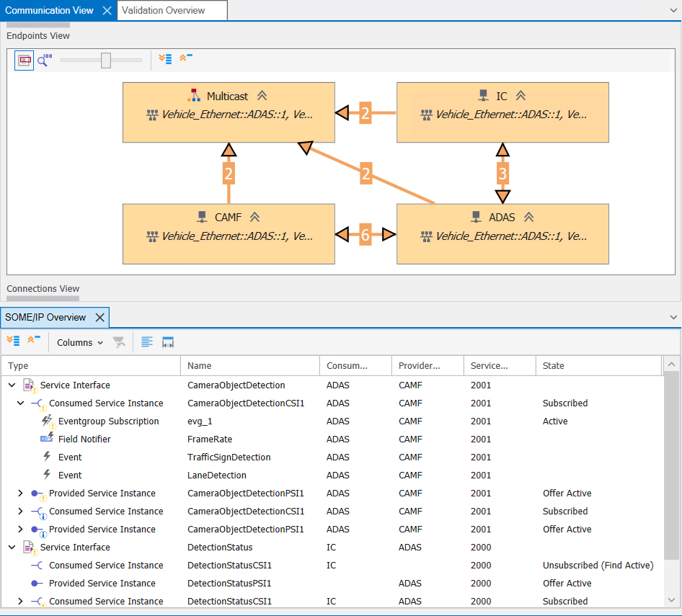Screen dimensions: 682x616
Task: Expand all rows in SOME/IP Overview toolbar
Action: pyautogui.click(x=14, y=340)
